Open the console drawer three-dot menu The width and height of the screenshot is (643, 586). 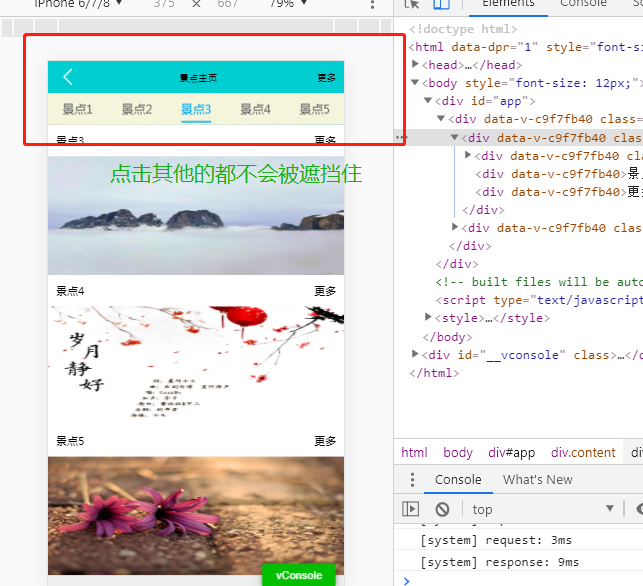[x=413, y=479]
